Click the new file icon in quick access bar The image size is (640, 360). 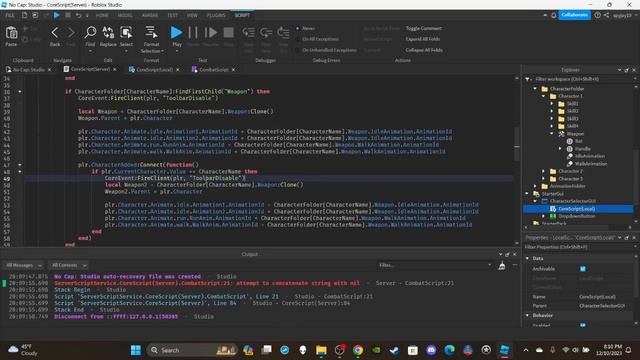click(24, 15)
